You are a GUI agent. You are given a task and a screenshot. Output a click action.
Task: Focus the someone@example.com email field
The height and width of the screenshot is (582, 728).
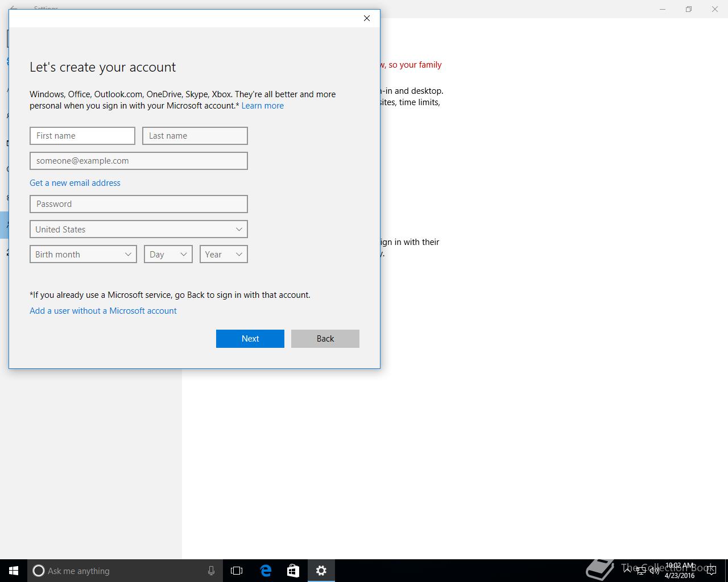pyautogui.click(x=139, y=161)
